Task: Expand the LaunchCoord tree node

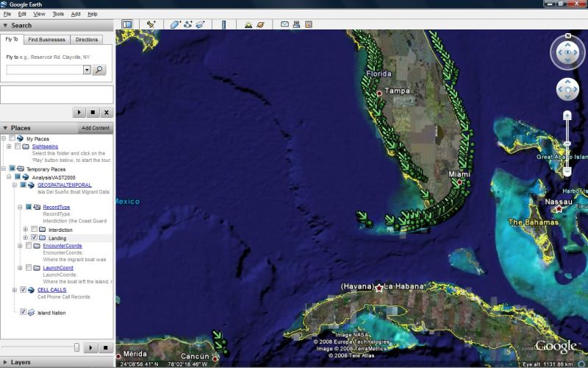Action: point(20,268)
